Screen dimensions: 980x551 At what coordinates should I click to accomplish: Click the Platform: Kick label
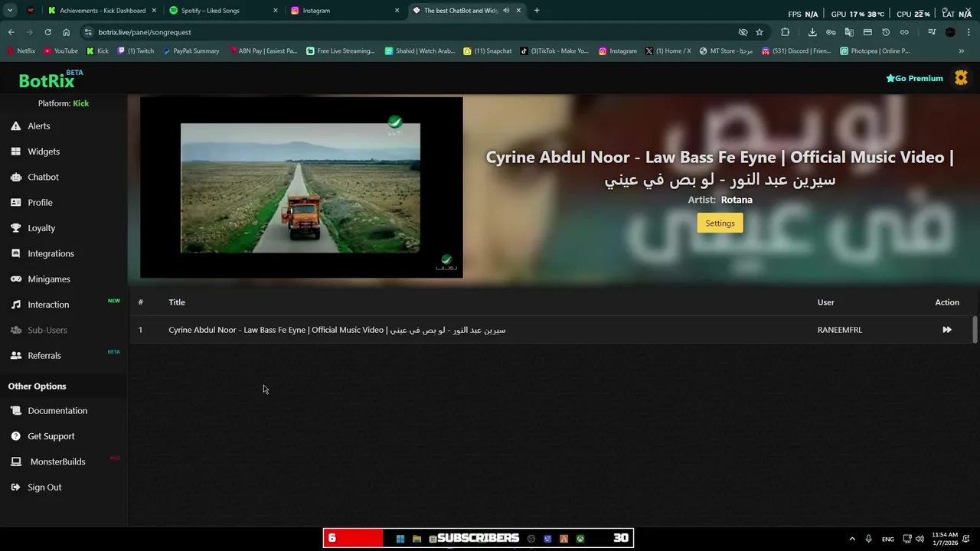pos(64,103)
